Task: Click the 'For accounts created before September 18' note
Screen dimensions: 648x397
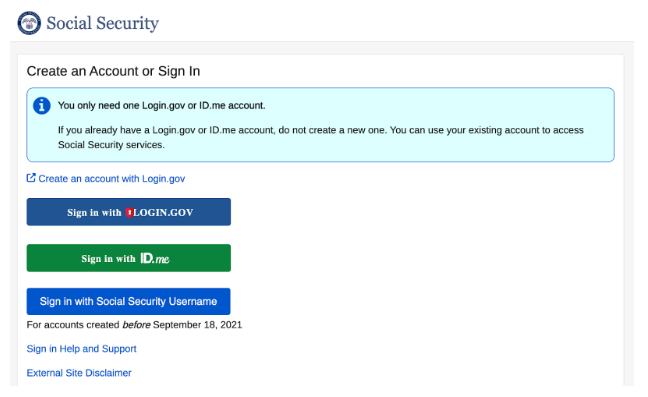Action: coord(134,325)
